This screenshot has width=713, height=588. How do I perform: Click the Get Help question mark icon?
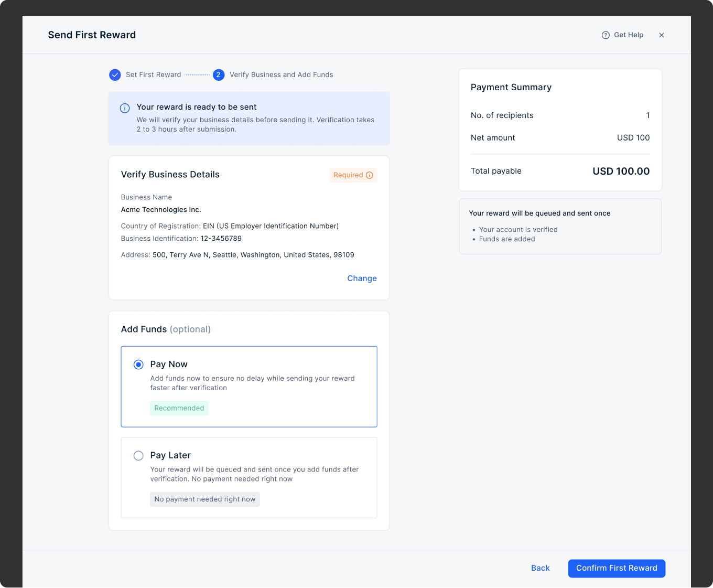(606, 35)
